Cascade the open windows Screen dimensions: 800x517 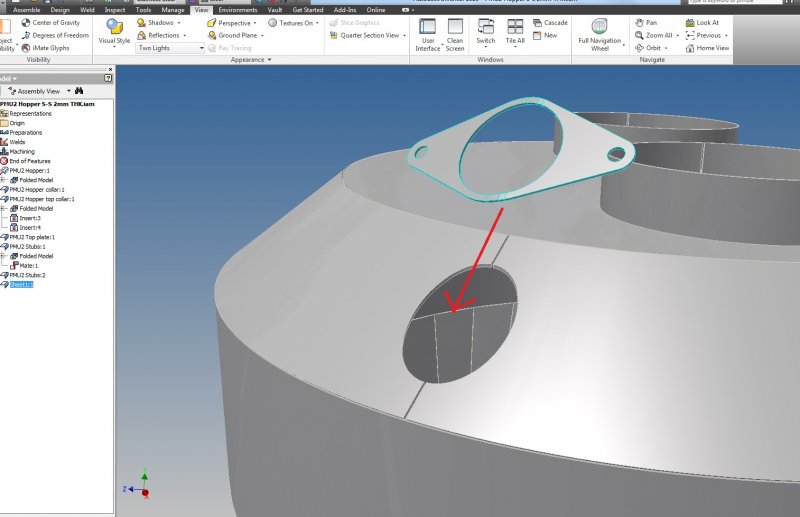pyautogui.click(x=550, y=22)
